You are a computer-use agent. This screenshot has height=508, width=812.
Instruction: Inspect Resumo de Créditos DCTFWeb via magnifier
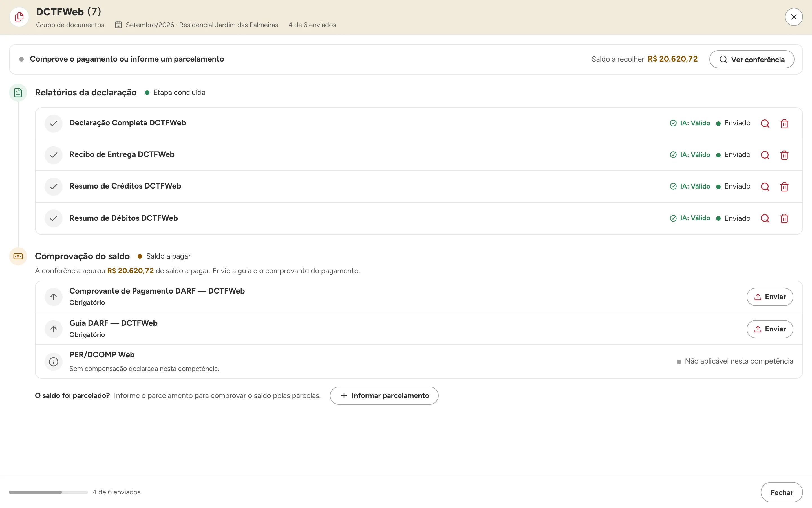click(765, 187)
